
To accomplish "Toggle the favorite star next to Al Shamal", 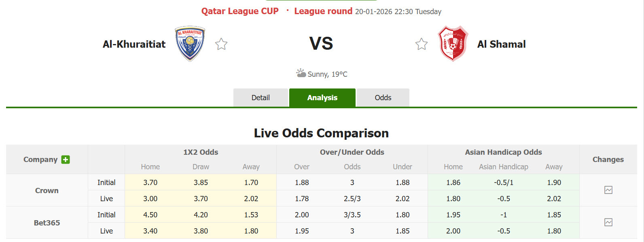I will [x=422, y=44].
